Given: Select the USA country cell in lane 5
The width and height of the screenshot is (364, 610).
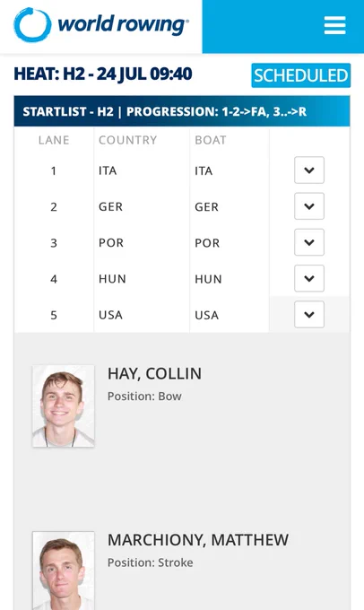Looking at the screenshot, I should point(110,315).
